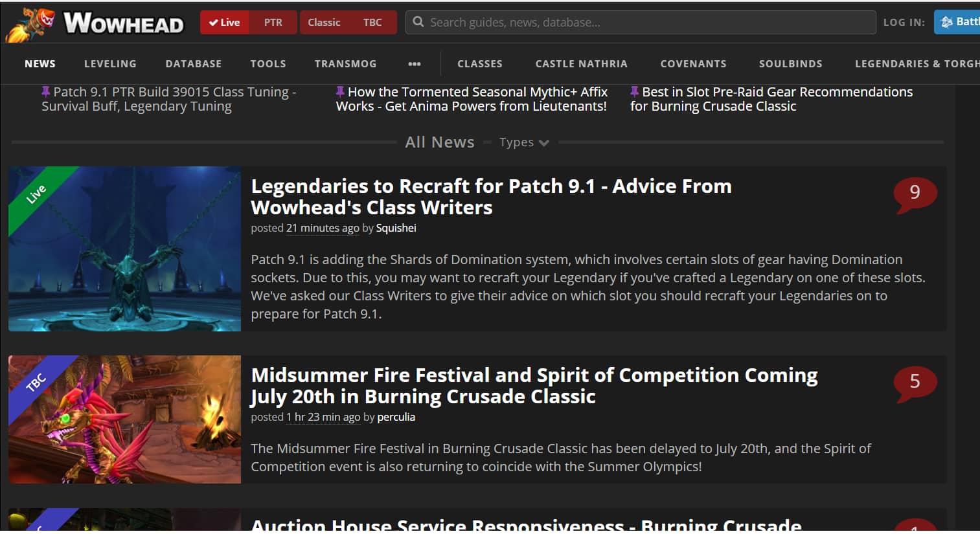Click the pin icon beside Best in Slot Pre-Raid
The image size is (980, 534).
[x=635, y=92]
